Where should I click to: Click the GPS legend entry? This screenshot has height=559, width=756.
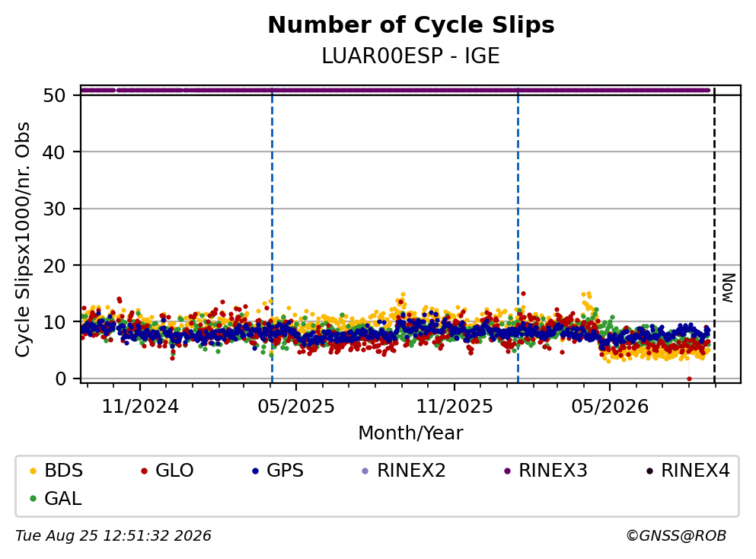pos(278,471)
